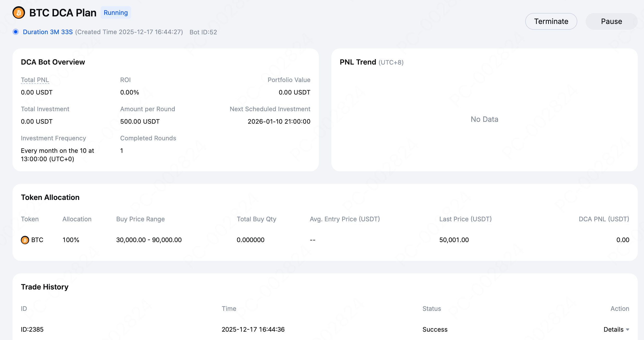
Task: Click the 100% allocation value for BTC
Action: (71, 240)
